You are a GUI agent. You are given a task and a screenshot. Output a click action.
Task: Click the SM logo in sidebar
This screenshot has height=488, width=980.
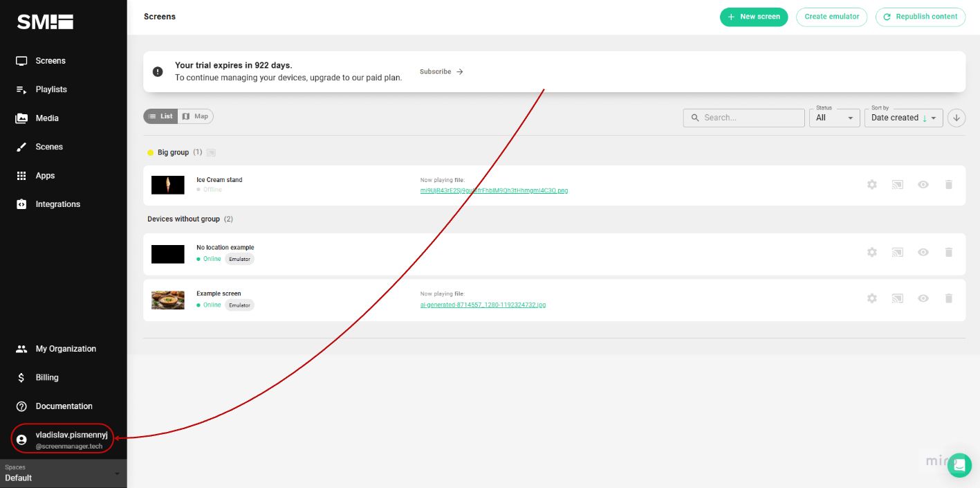pos(45,22)
